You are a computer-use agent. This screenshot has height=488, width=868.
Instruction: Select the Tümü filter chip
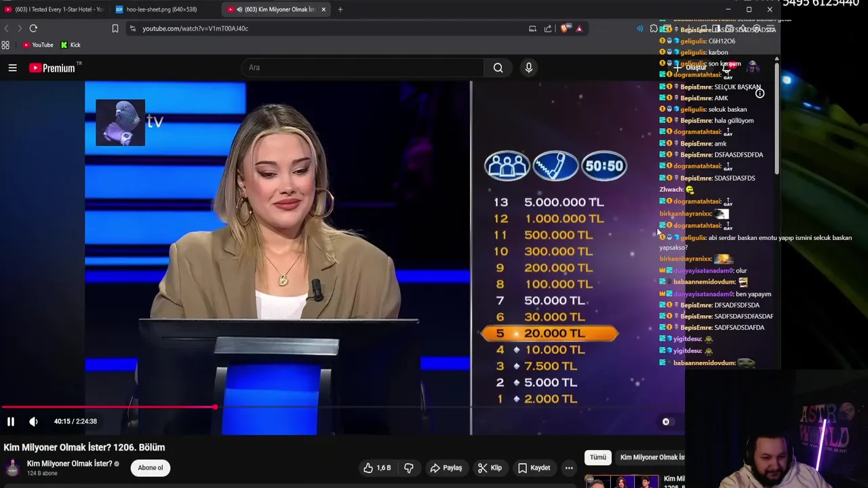coord(597,457)
